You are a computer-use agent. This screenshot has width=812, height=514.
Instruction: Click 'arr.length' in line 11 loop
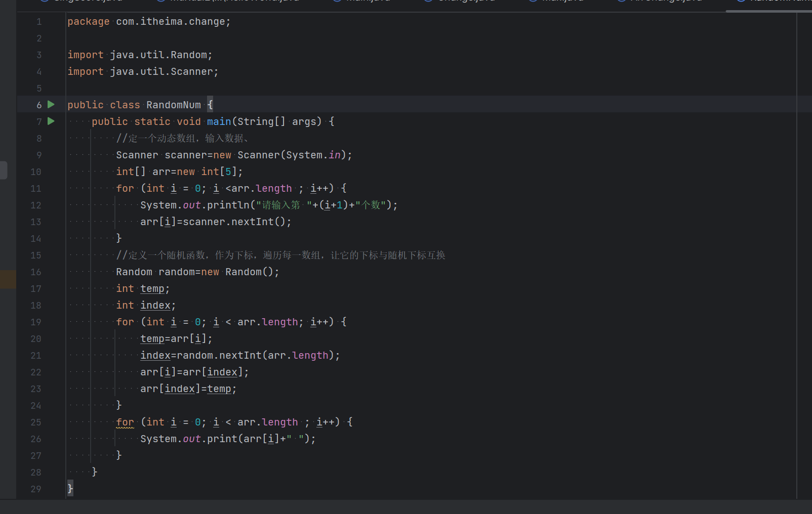pyautogui.click(x=262, y=189)
